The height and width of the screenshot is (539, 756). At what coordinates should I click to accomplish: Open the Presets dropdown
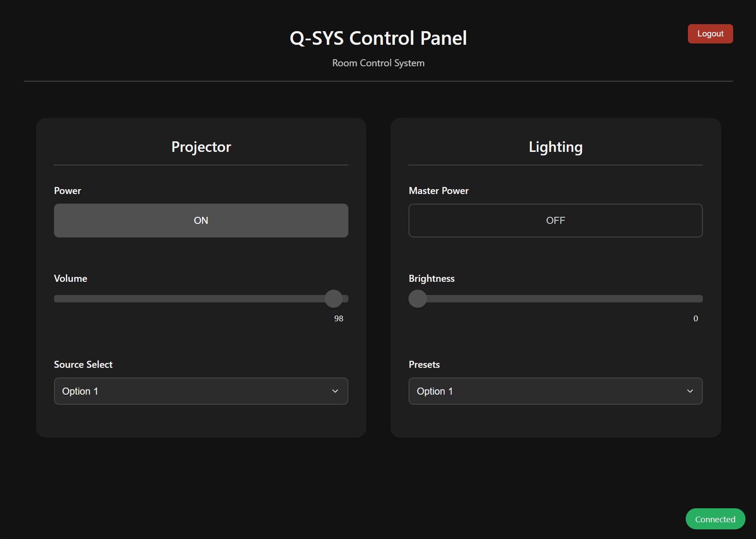pos(555,391)
